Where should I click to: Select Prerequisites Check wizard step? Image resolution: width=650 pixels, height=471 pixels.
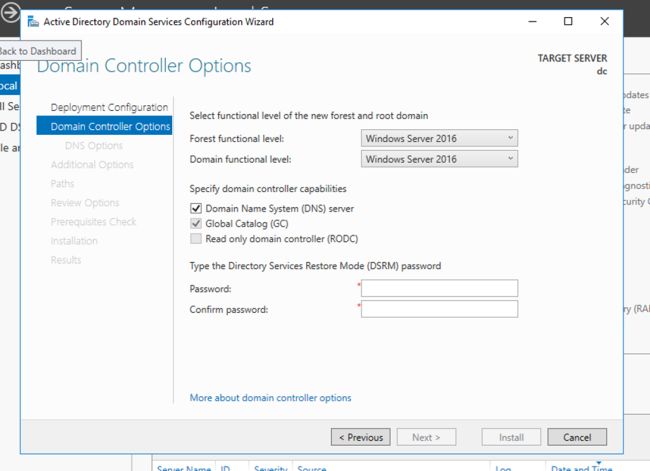[93, 222]
